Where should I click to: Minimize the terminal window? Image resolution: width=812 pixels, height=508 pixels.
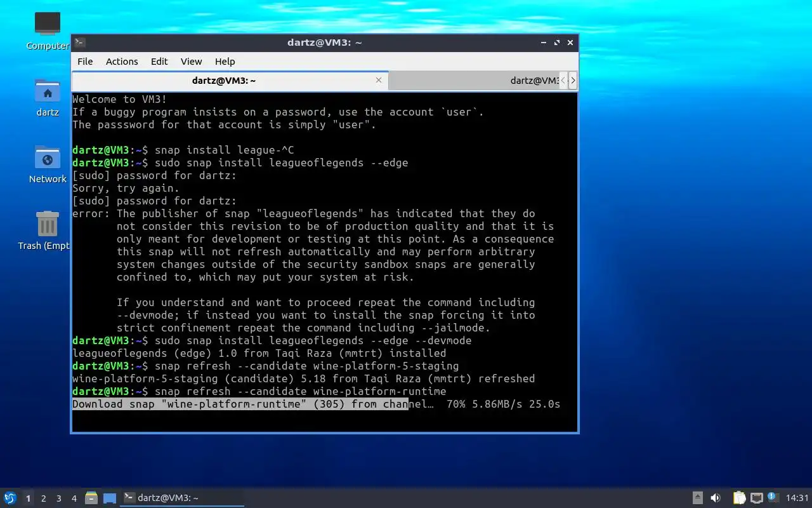click(544, 43)
